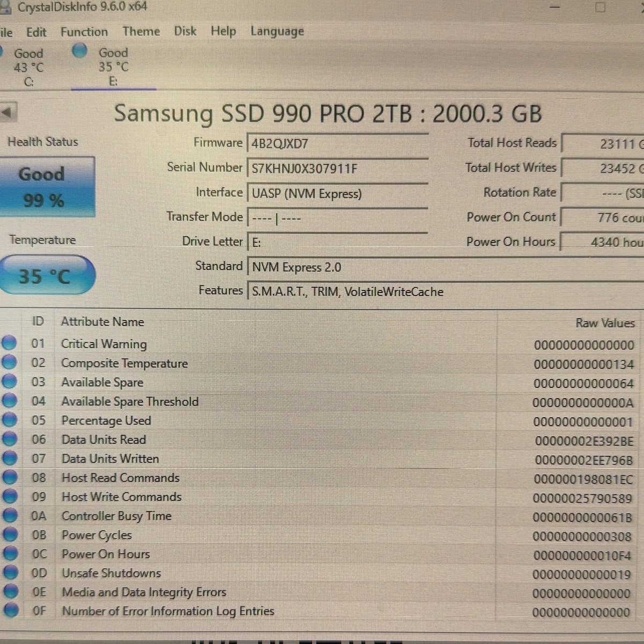The width and height of the screenshot is (644, 644).
Task: Open the Edit menu
Action: 36,32
